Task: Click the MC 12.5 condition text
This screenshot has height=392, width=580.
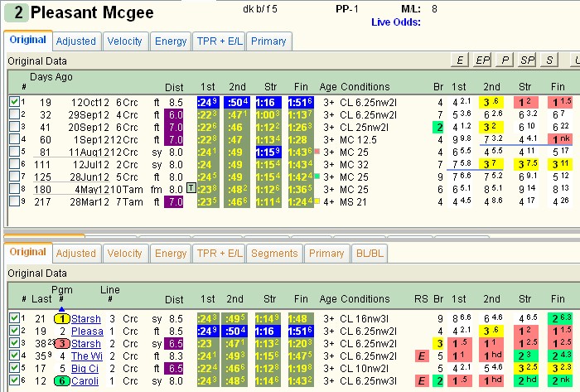Action: coord(358,140)
